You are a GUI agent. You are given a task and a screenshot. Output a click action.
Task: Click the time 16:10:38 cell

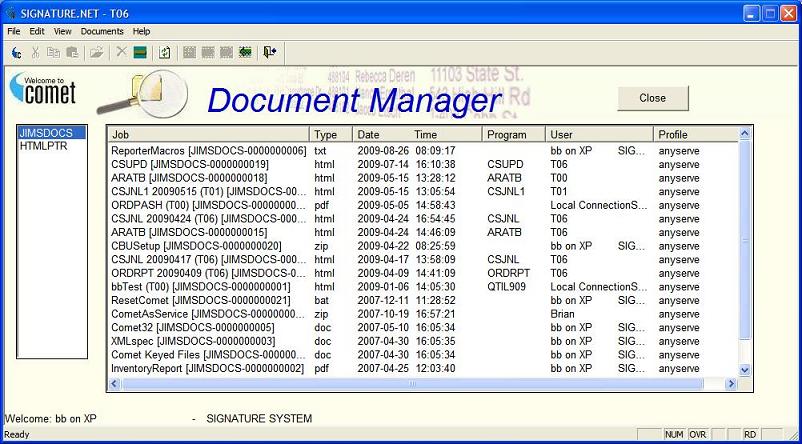tap(435, 165)
